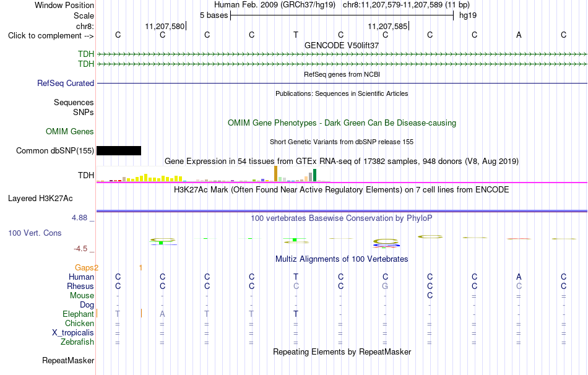This screenshot has height=375, width=588.
Task: Click the X_tropicalis species label
Action: click(x=73, y=333)
